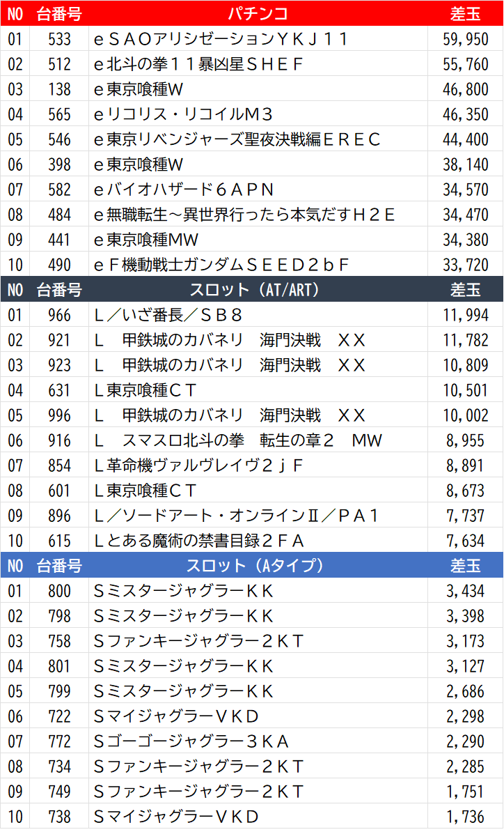Select machine number 601

pos(59,491)
